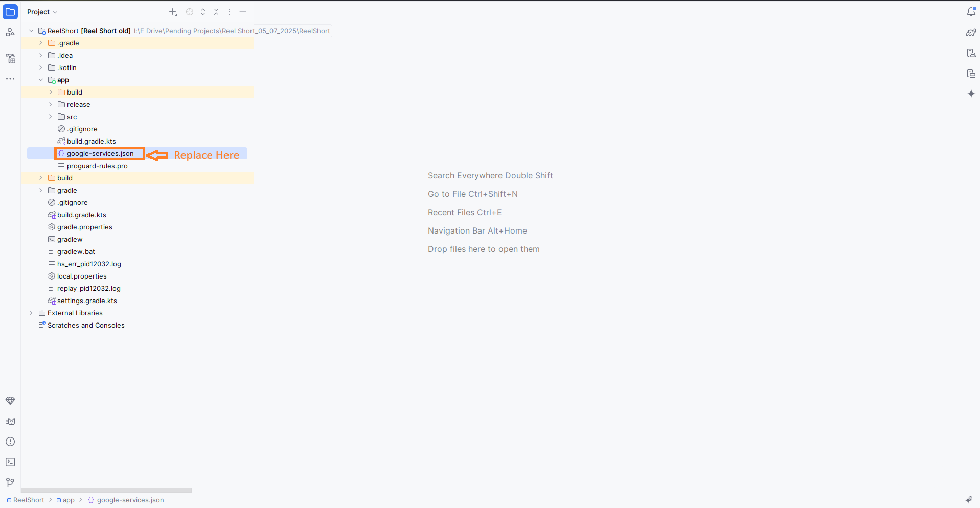Image resolution: width=980 pixels, height=508 pixels.
Task: Open the Problems tool window icon
Action: coord(10,442)
